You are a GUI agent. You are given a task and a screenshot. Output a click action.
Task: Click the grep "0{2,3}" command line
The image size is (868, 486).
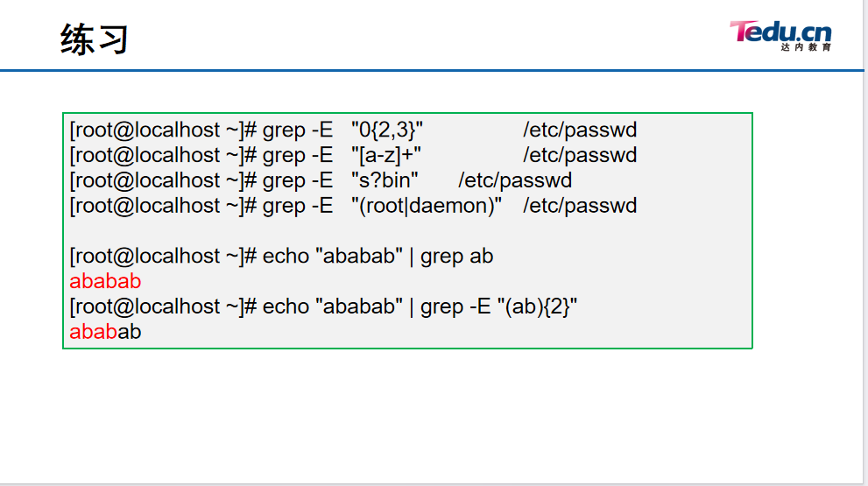click(353, 130)
